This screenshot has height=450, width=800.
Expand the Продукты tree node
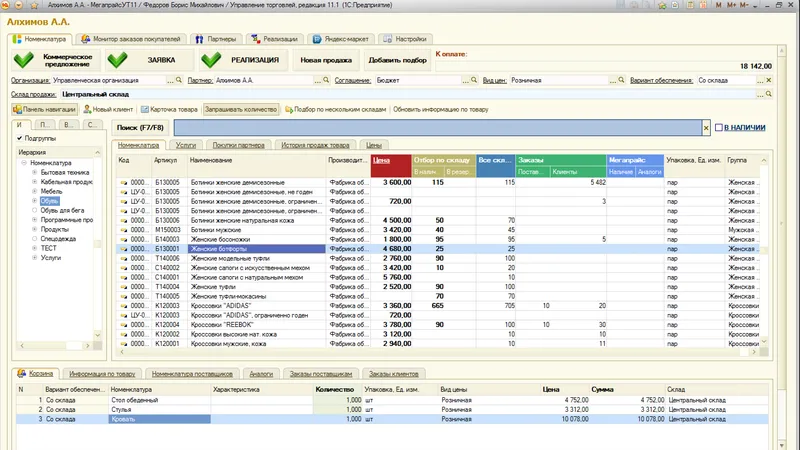35,230
